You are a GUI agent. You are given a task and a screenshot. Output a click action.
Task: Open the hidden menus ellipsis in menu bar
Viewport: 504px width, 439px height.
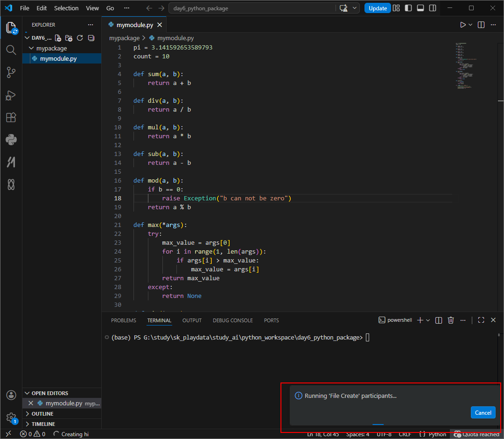126,8
